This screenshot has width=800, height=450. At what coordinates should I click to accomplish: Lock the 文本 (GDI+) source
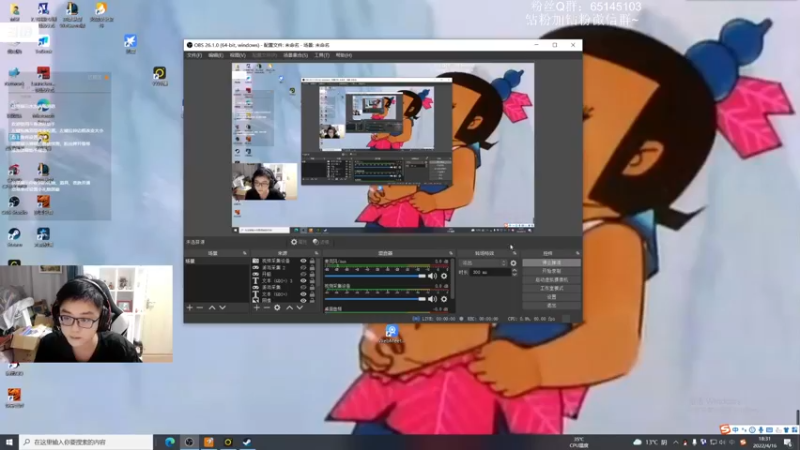pos(312,294)
